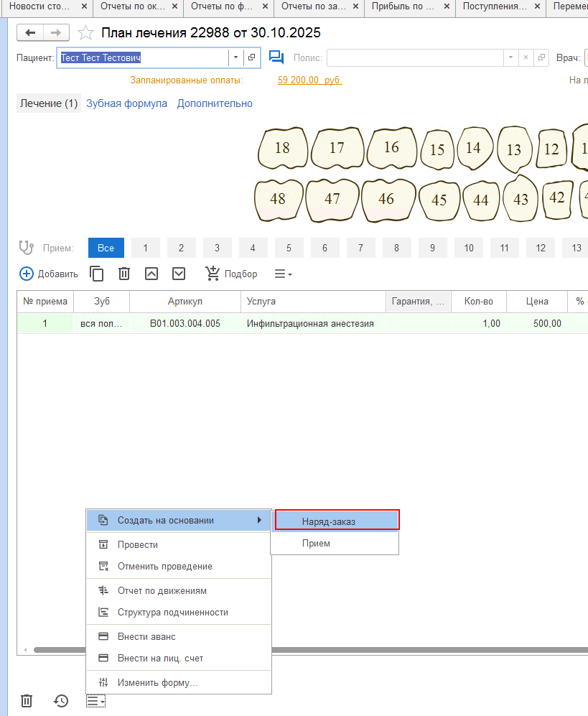
Task: Select tooth 44 on the dental chart
Action: click(481, 200)
